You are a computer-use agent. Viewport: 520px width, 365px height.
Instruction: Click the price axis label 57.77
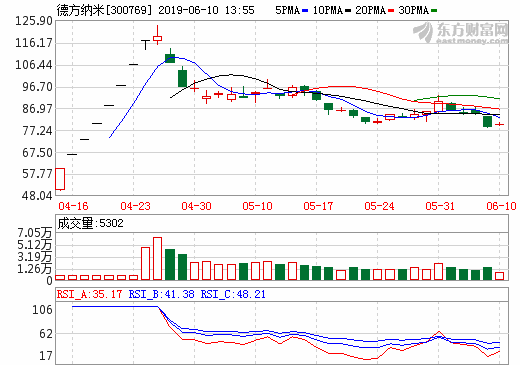(x=37, y=174)
